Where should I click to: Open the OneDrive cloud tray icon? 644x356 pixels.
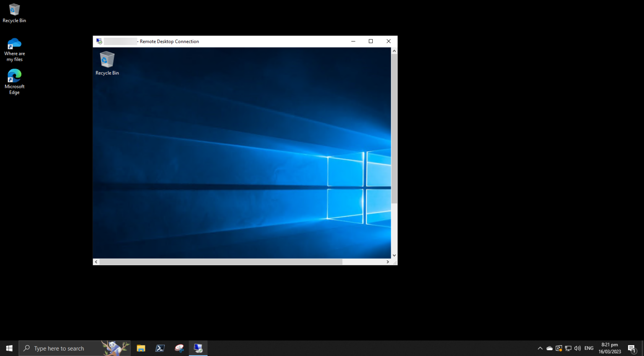pyautogui.click(x=549, y=348)
